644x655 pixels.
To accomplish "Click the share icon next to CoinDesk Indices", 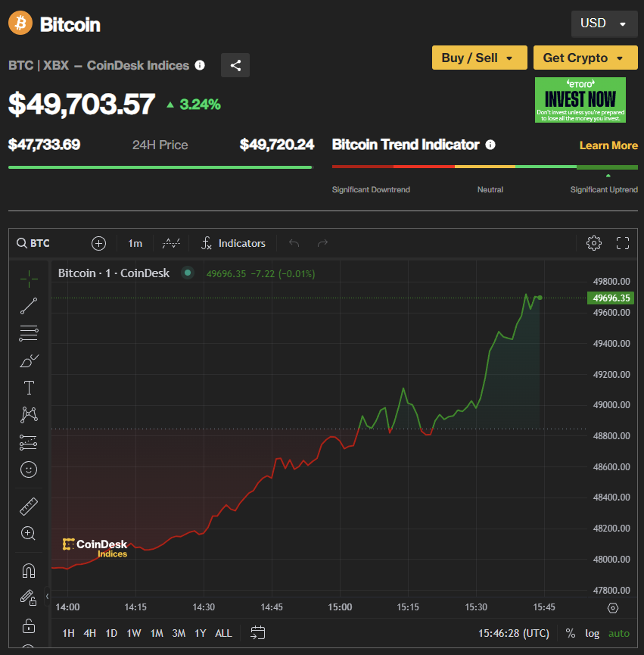I will click(x=235, y=65).
